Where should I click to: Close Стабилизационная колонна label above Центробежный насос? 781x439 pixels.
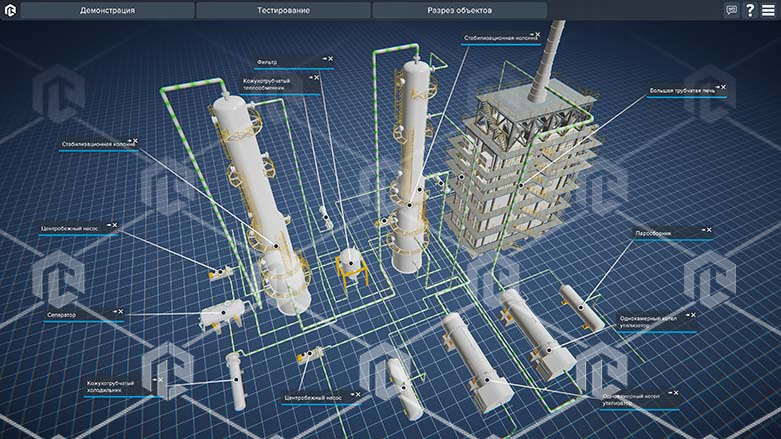135,141
